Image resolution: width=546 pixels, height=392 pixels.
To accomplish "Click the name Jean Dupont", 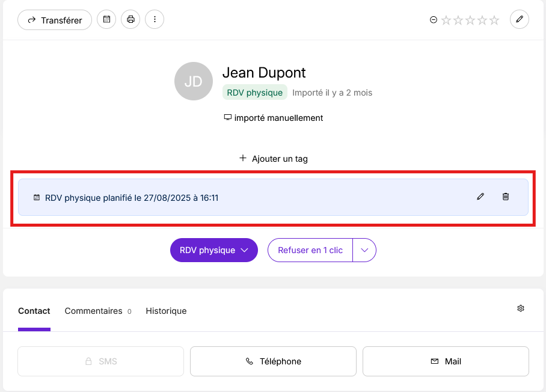I will [x=264, y=72].
